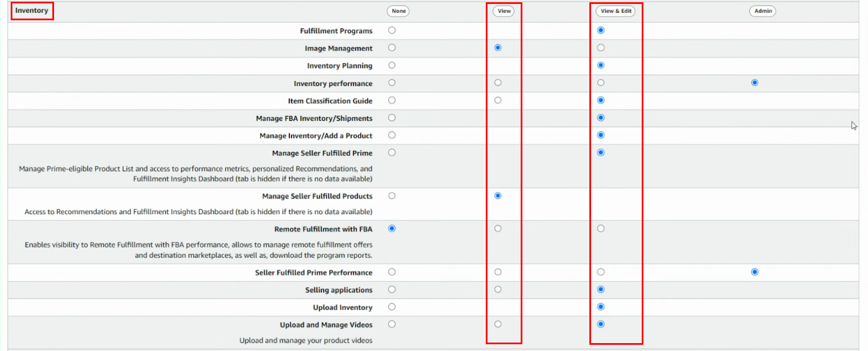This screenshot has width=868, height=351.
Task: Choose View for Item Classification Guide
Action: pyautogui.click(x=498, y=100)
